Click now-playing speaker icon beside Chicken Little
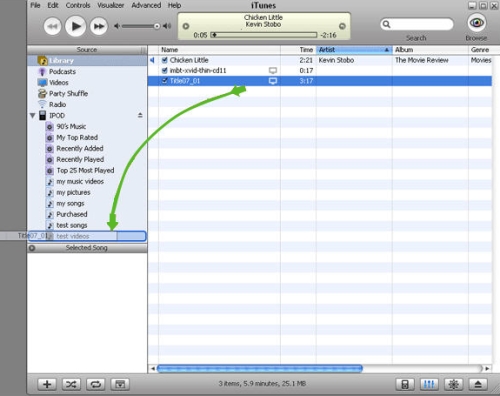This screenshot has height=396, width=500. (x=152, y=60)
